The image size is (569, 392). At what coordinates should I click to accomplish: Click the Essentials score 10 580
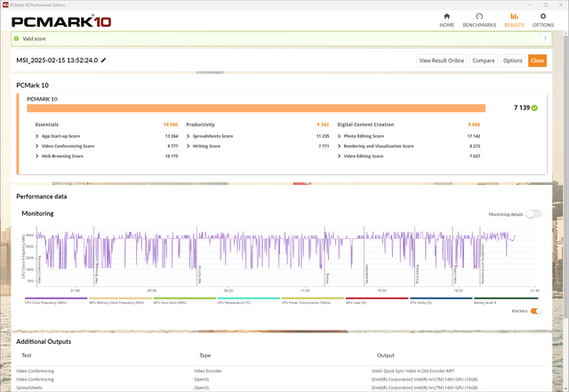[x=171, y=124]
